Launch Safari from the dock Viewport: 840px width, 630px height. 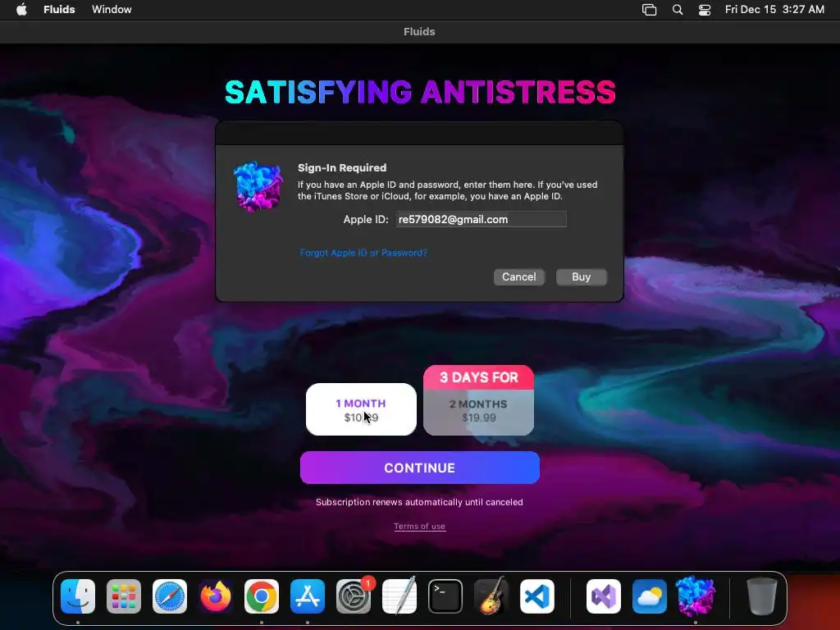click(x=170, y=596)
